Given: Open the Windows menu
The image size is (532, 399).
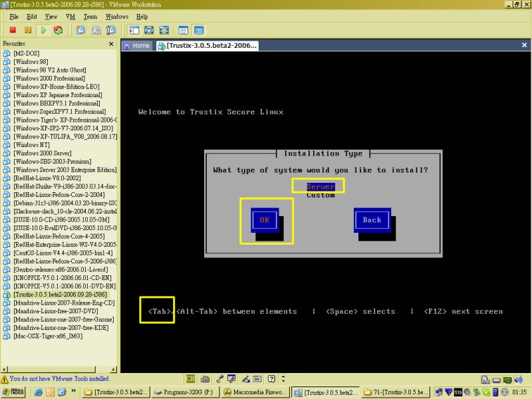Looking at the screenshot, I should (117, 16).
